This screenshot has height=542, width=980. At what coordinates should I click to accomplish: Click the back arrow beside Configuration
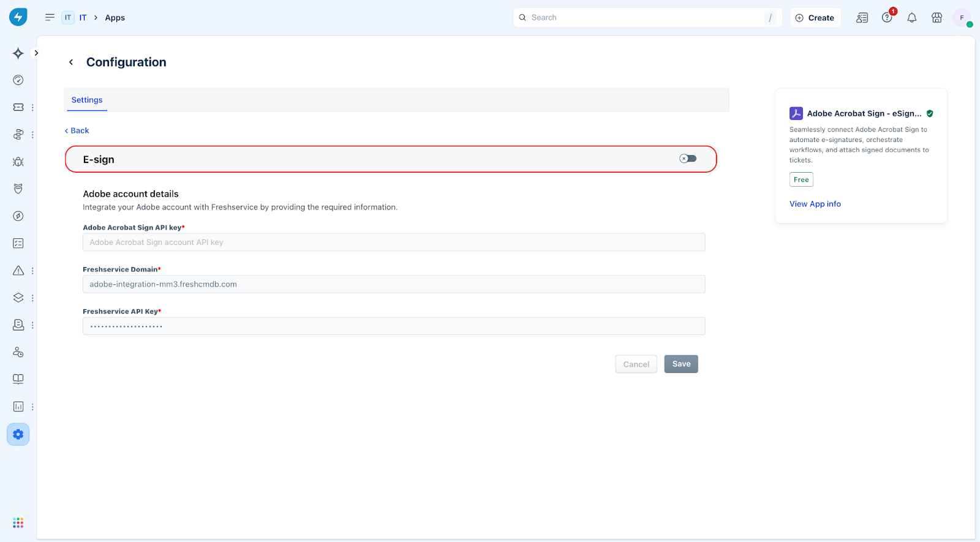click(x=71, y=62)
